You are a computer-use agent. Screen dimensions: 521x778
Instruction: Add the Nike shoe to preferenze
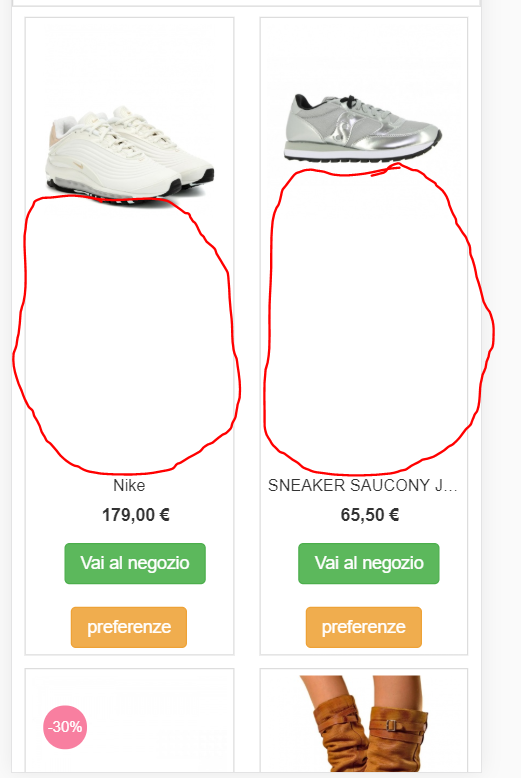[x=129, y=627]
